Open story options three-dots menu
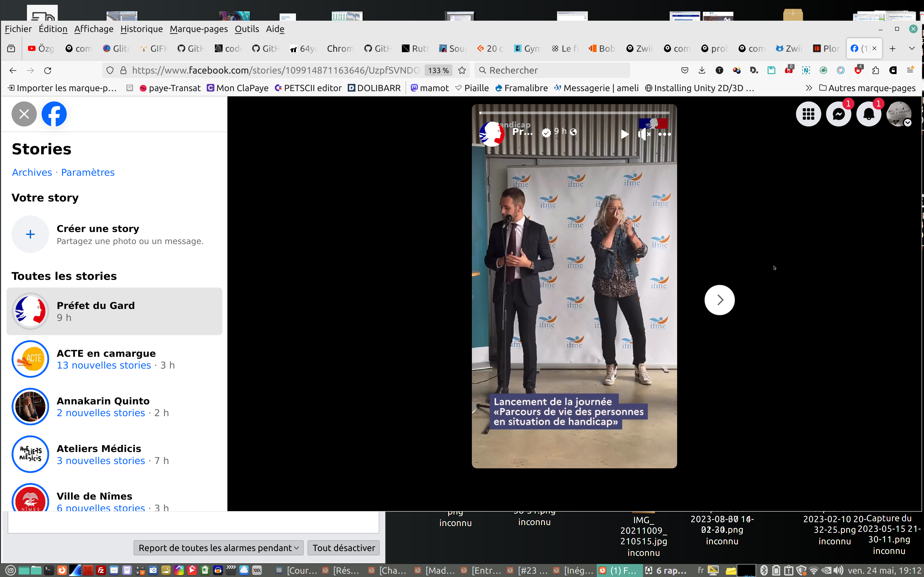Viewport: 924px width, 577px height. [x=664, y=134]
